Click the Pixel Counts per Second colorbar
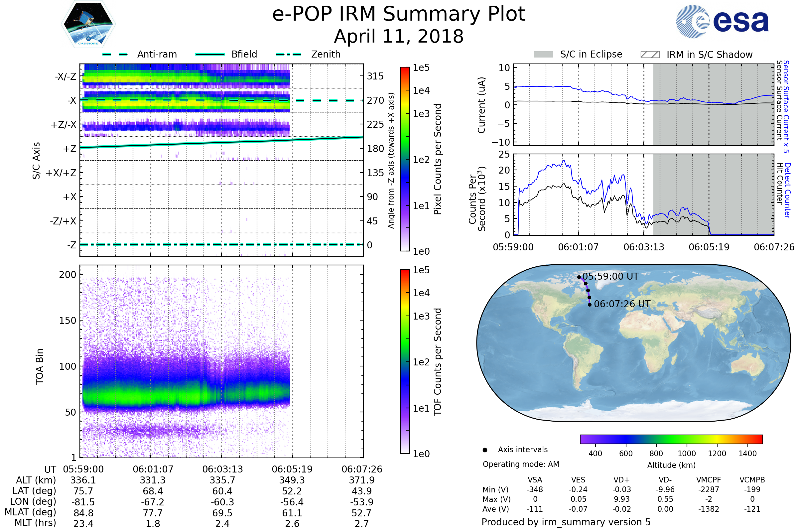The width and height of the screenshot is (798, 532). click(x=405, y=159)
